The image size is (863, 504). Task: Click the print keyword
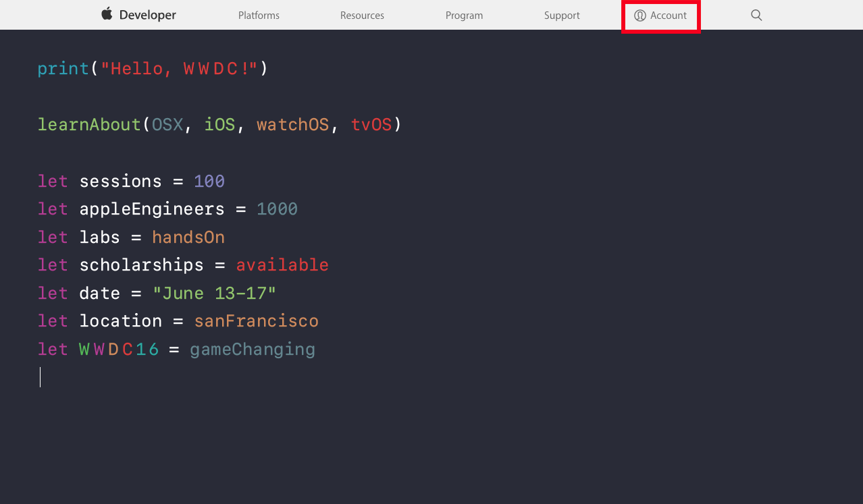click(63, 69)
